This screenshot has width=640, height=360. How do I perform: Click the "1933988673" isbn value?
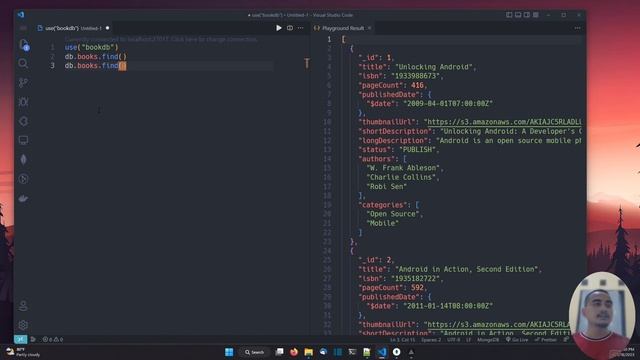coord(415,76)
